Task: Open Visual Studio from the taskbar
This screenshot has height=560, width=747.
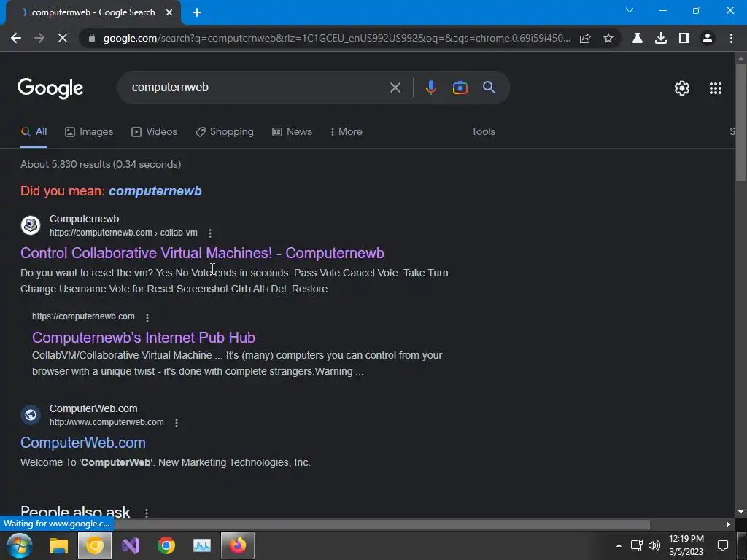Action: pyautogui.click(x=131, y=545)
